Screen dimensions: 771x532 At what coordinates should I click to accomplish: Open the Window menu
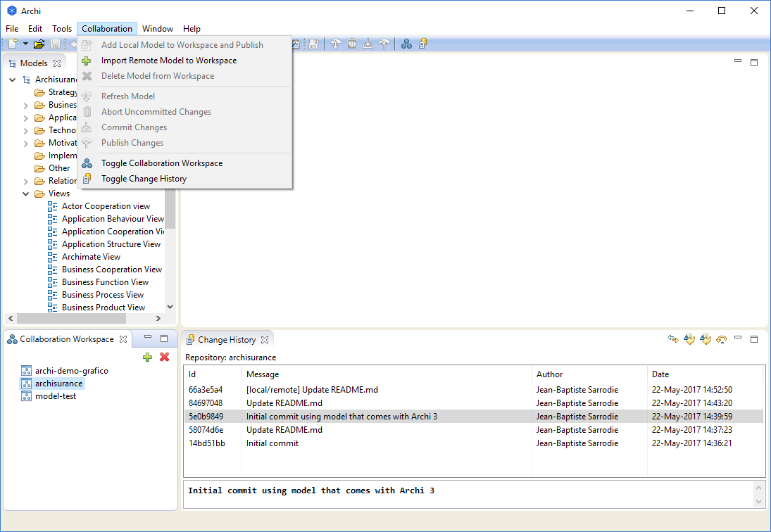157,29
